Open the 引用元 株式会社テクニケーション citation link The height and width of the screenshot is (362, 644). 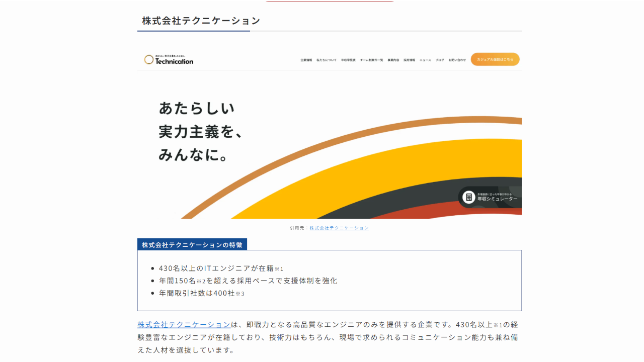pos(339,228)
